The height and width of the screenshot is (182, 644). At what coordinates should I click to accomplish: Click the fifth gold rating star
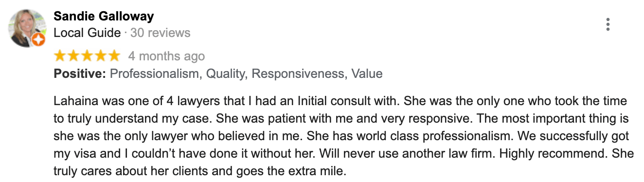click(x=113, y=56)
